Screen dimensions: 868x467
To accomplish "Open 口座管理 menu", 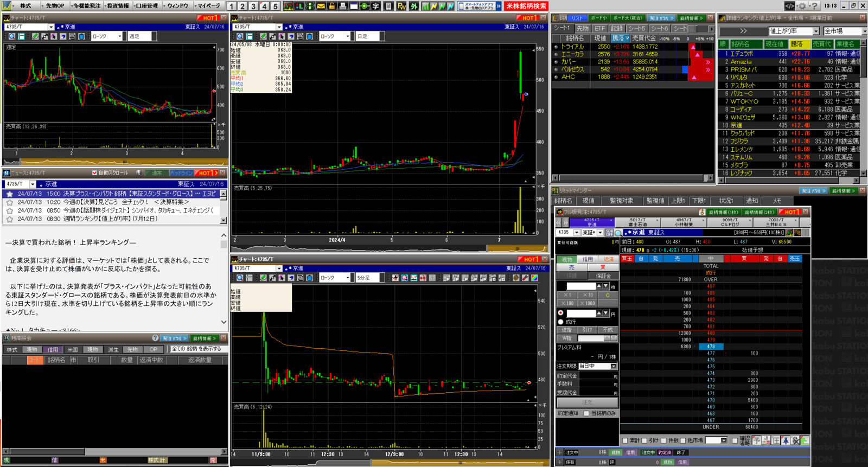I will pyautogui.click(x=146, y=6).
